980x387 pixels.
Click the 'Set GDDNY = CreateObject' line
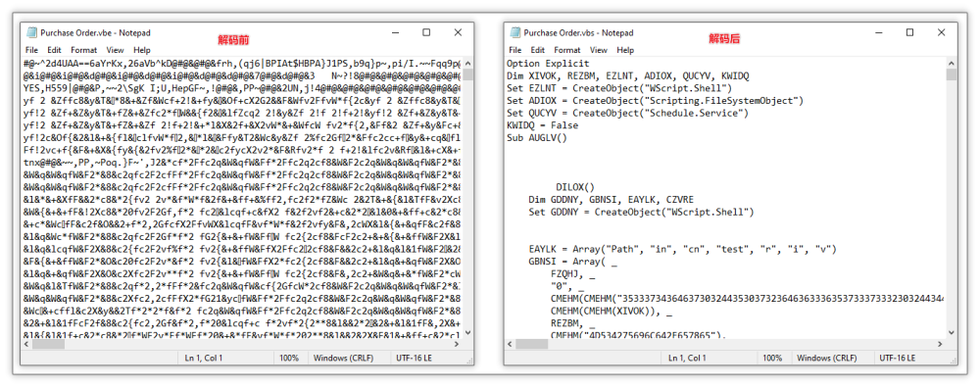[641, 212]
